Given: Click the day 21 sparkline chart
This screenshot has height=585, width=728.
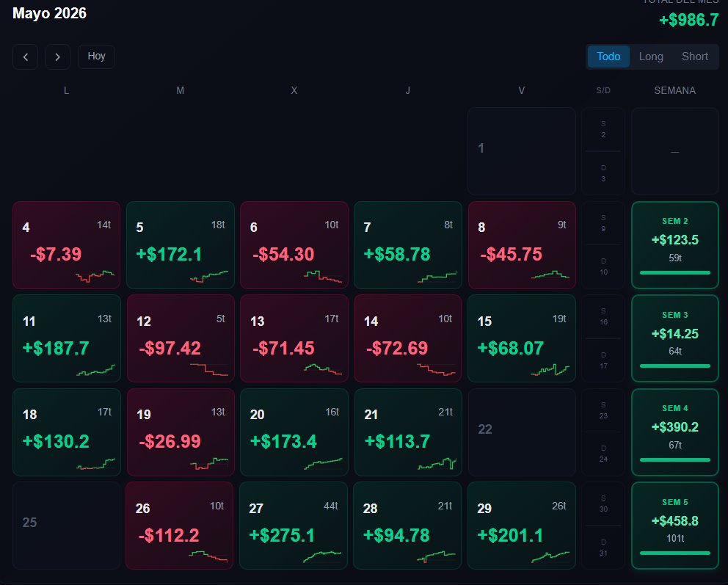Looking at the screenshot, I should tap(437, 463).
